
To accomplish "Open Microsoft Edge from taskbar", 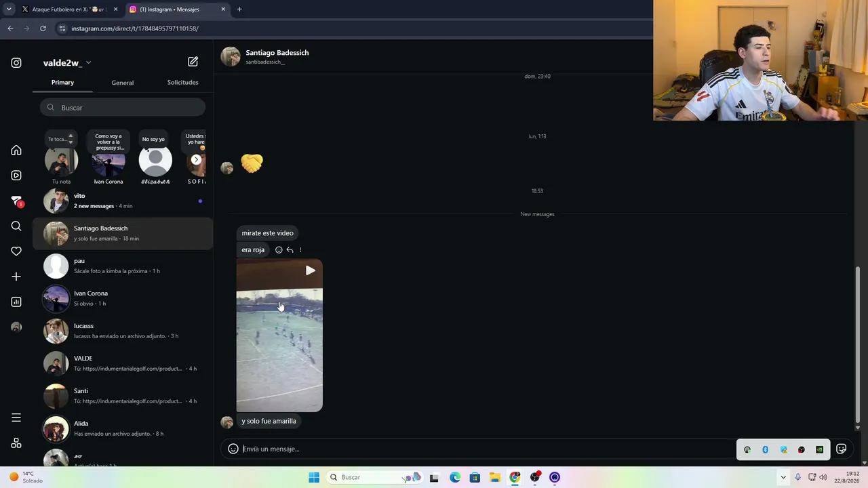I will click(455, 477).
